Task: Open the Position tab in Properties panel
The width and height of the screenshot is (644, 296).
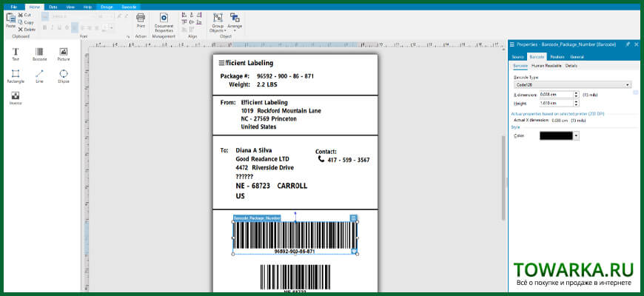Action: (557, 57)
